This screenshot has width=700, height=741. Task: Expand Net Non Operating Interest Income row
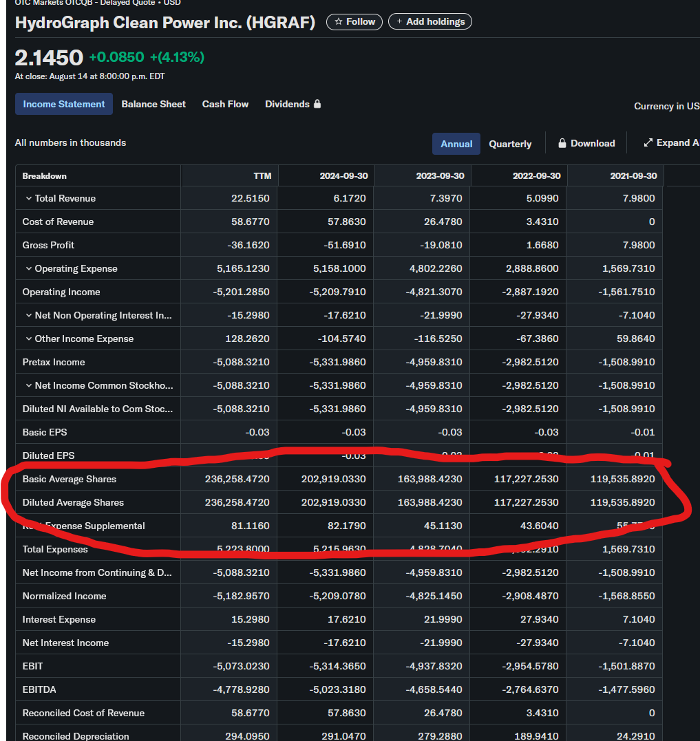coord(29,315)
